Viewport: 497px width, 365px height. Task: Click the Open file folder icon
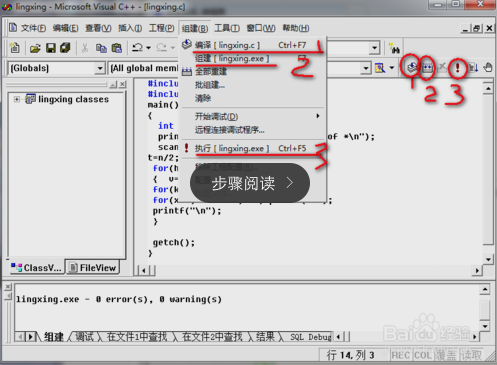(x=35, y=48)
